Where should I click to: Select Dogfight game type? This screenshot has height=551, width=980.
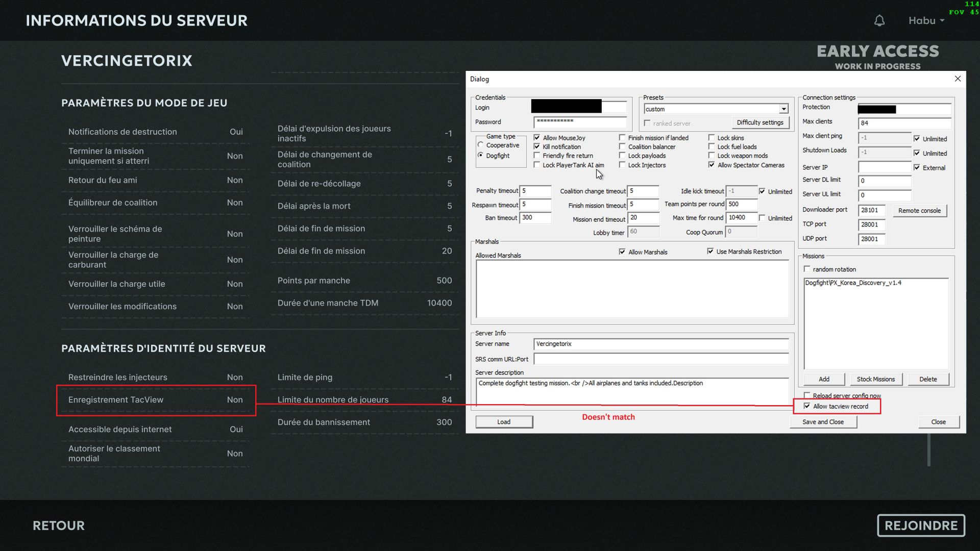tap(481, 156)
